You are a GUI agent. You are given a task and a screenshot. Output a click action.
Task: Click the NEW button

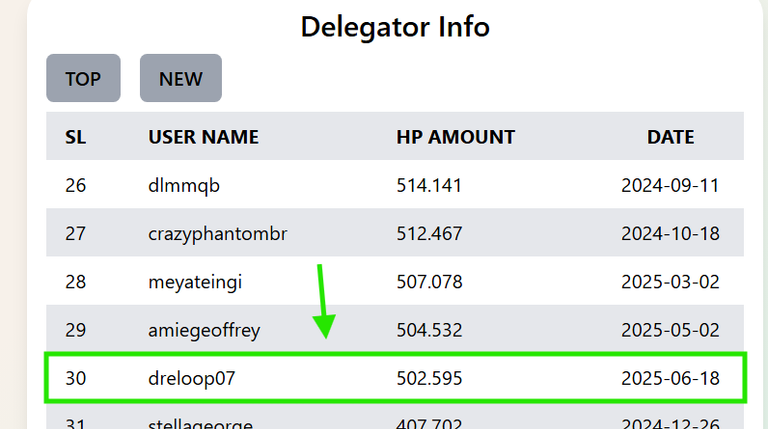(x=180, y=79)
